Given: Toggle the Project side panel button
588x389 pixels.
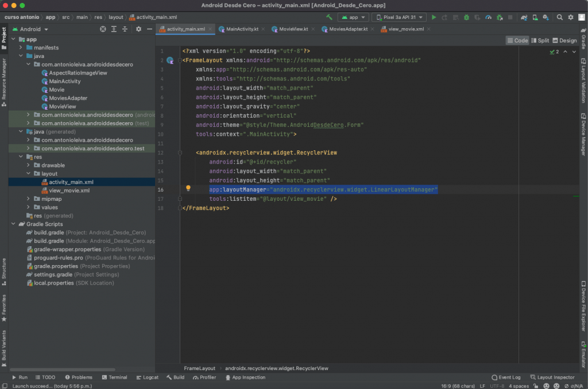Looking at the screenshot, I should tap(4, 38).
